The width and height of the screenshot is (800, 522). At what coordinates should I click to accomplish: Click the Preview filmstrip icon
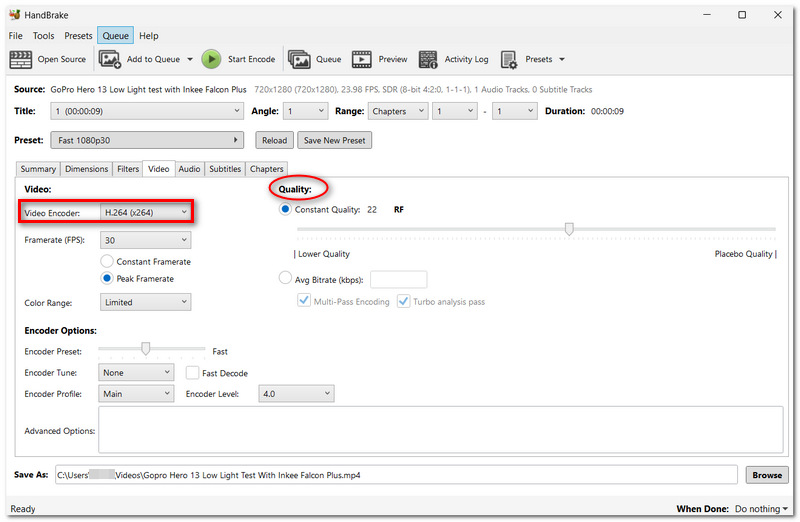[x=361, y=59]
